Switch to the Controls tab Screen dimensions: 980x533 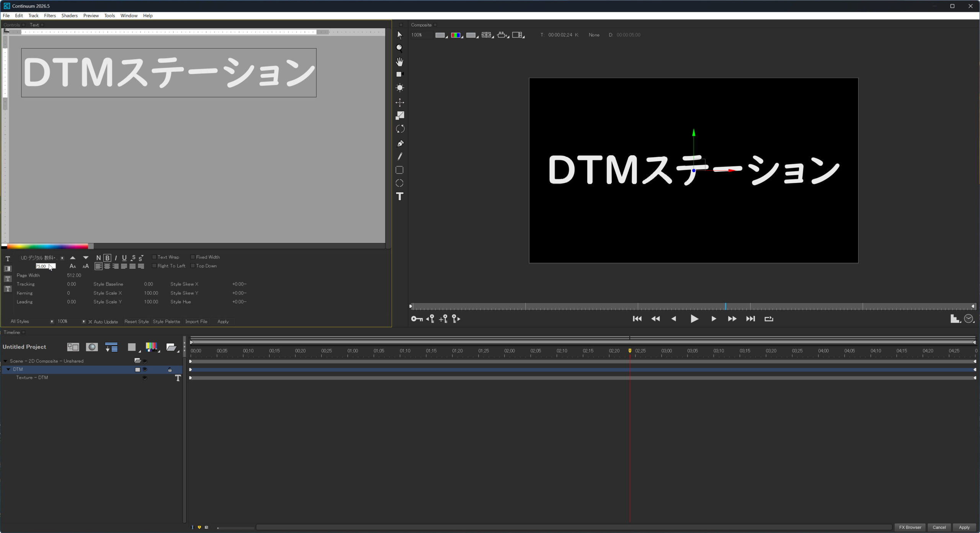(x=11, y=25)
